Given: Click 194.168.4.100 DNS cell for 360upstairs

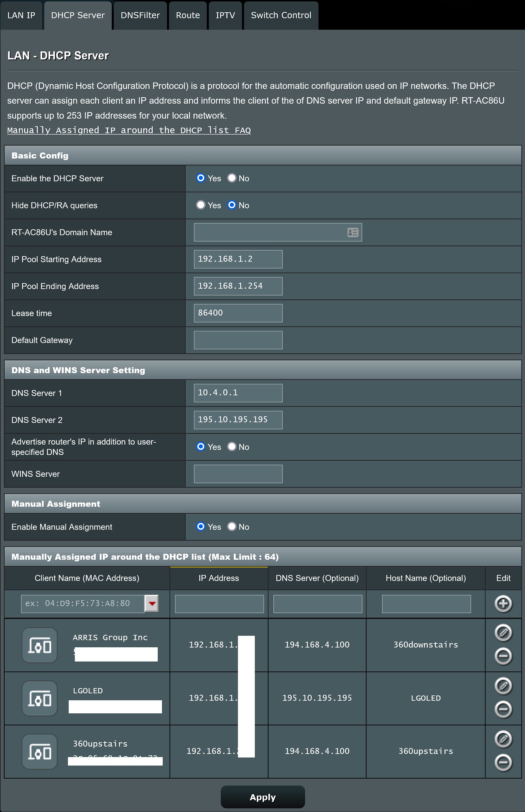Looking at the screenshot, I should 317,751.
